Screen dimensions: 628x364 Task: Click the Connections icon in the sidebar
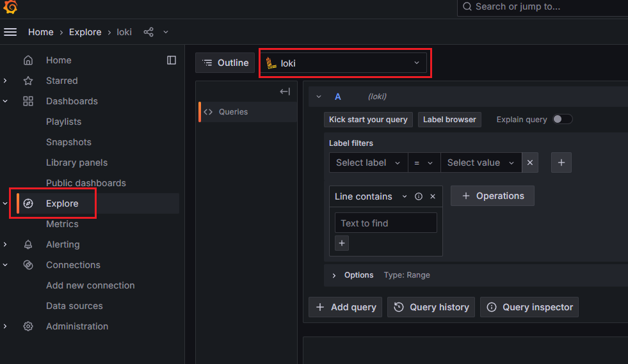pos(28,265)
